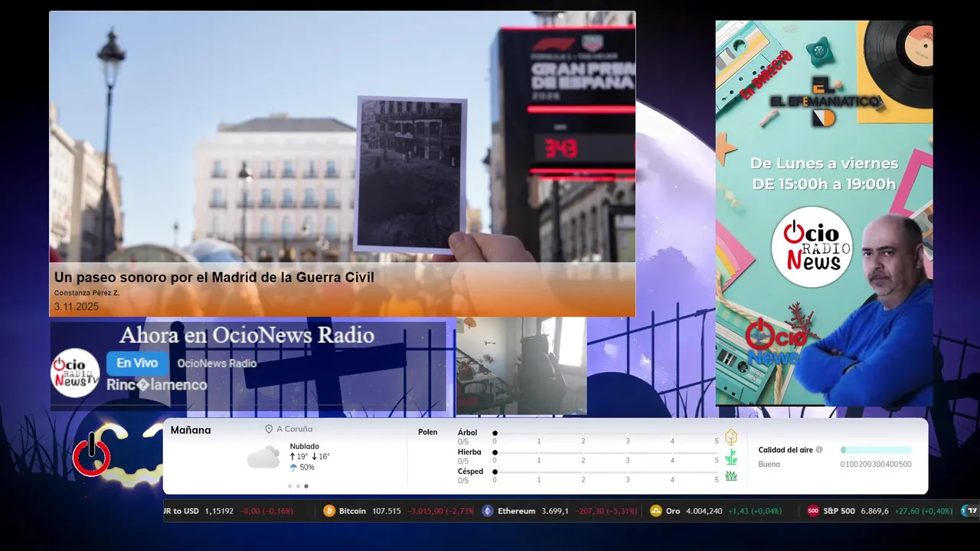Select the A Coruña location label

tap(295, 429)
